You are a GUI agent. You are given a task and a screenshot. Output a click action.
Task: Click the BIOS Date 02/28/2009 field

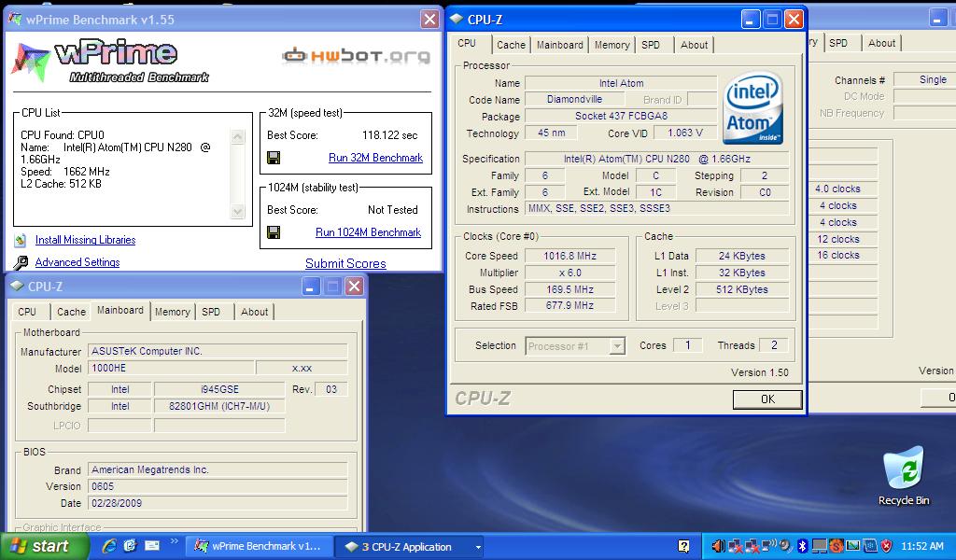[x=218, y=503]
